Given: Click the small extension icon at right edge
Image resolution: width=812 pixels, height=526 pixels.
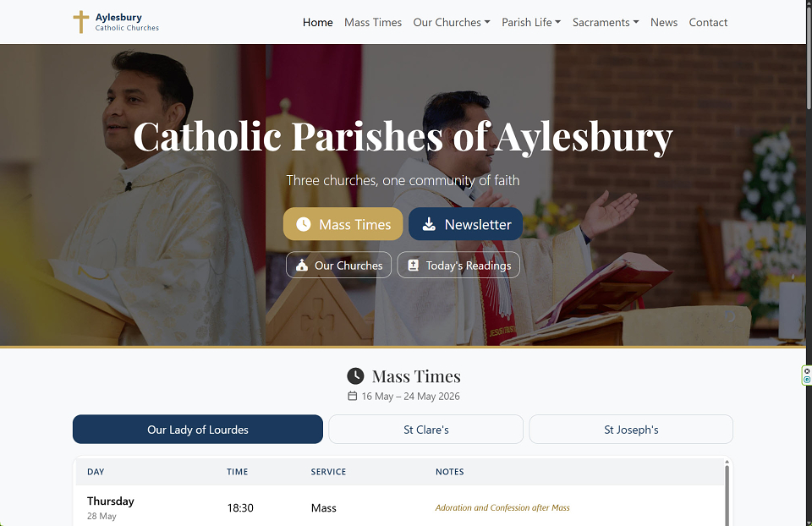Looking at the screenshot, I should tap(807, 375).
